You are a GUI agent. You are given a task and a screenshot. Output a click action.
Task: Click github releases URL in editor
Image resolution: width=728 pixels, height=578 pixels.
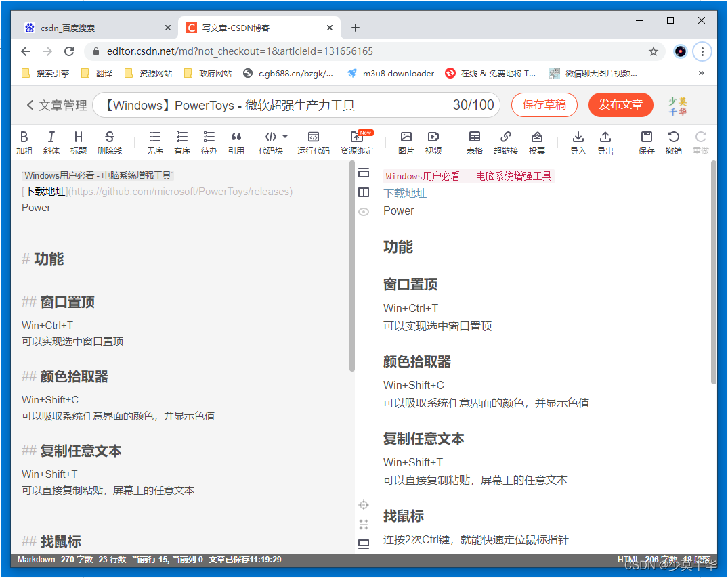(181, 192)
